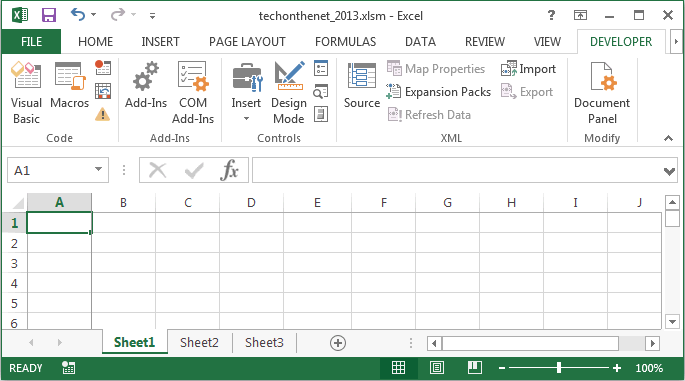Open the Document Panel
Screen dimensions: 685x381
(602, 93)
